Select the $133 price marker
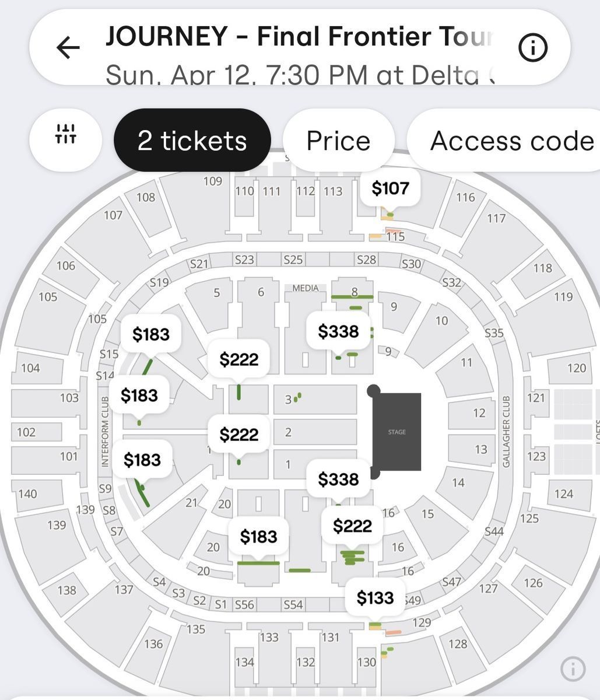Image resolution: width=600 pixels, height=700 pixels. (375, 598)
